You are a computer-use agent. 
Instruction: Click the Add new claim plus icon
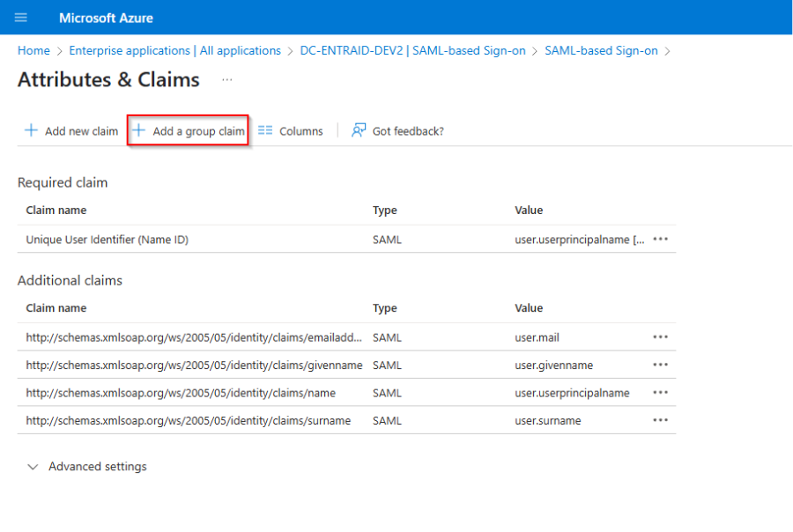[x=32, y=130]
